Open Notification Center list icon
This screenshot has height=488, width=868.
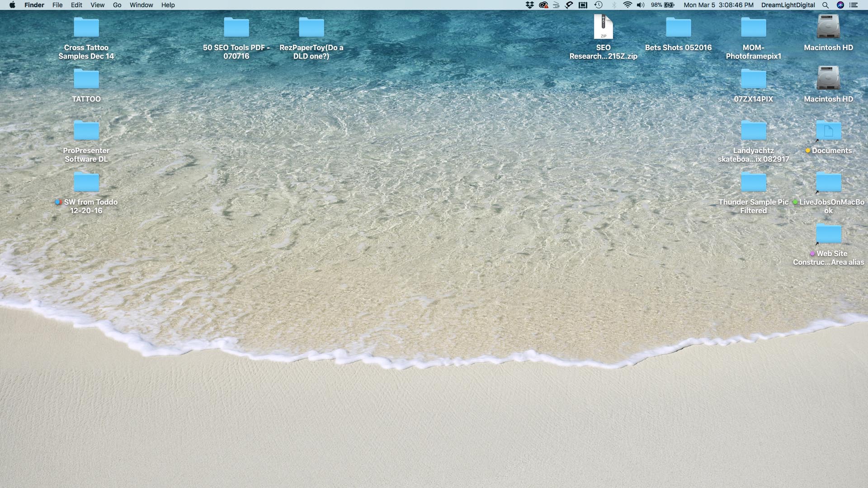tap(854, 5)
